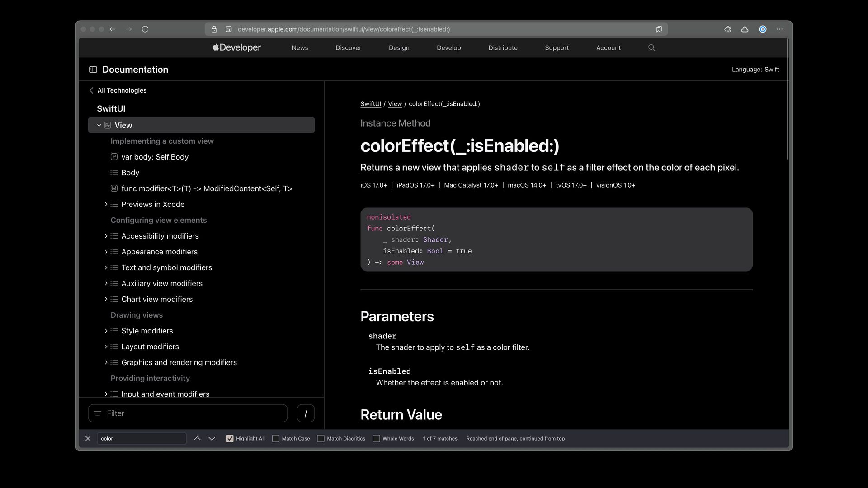Collapse the View tree node
The image size is (868, 488).
coord(99,125)
